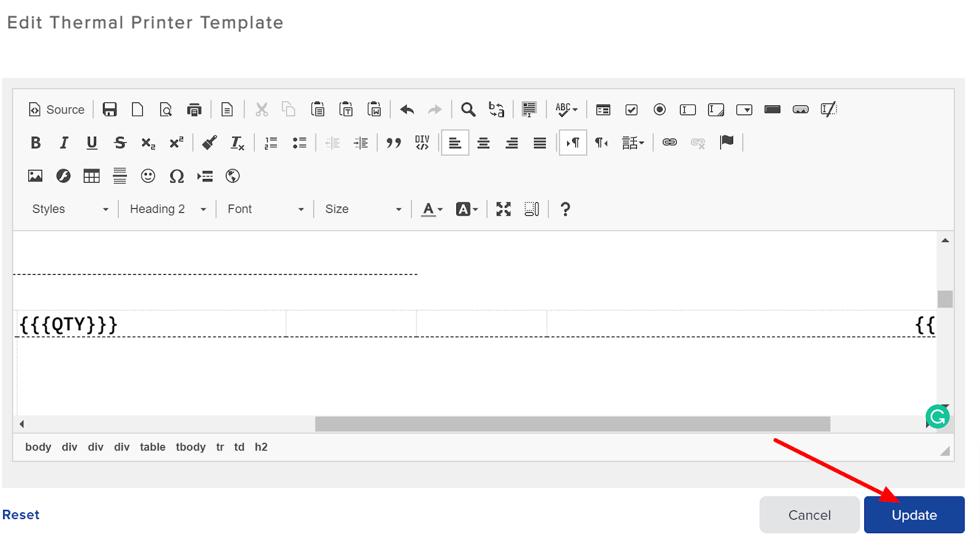Select the Print Preview icon
This screenshot has width=980, height=554.
click(x=165, y=110)
